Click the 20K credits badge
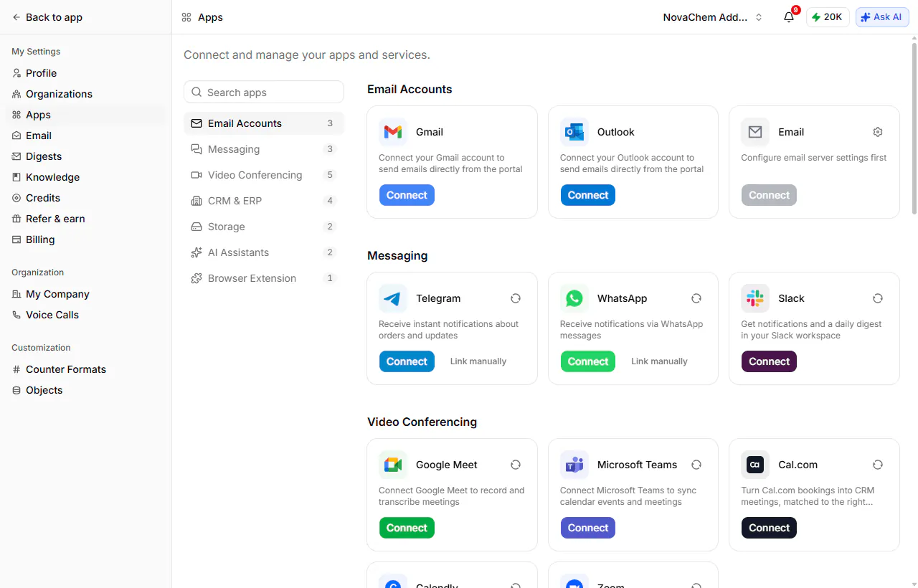 [x=828, y=17]
